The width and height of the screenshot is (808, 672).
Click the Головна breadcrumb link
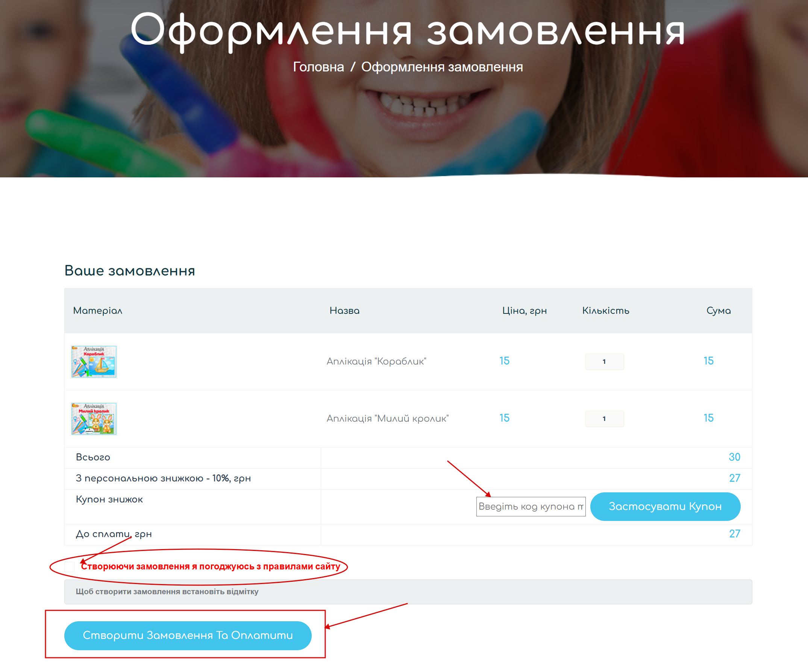tap(318, 67)
